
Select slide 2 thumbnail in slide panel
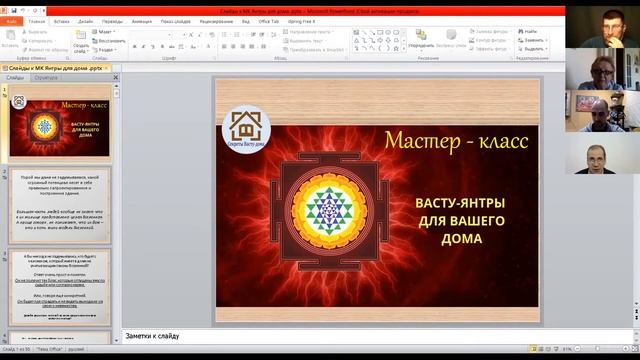tap(60, 205)
